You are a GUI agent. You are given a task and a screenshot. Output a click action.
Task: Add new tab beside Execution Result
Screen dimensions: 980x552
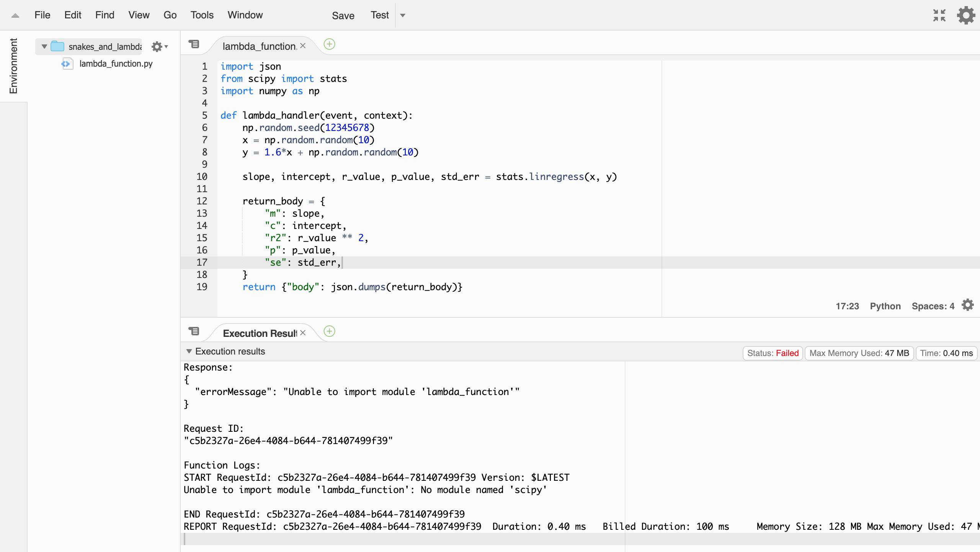pyautogui.click(x=329, y=332)
